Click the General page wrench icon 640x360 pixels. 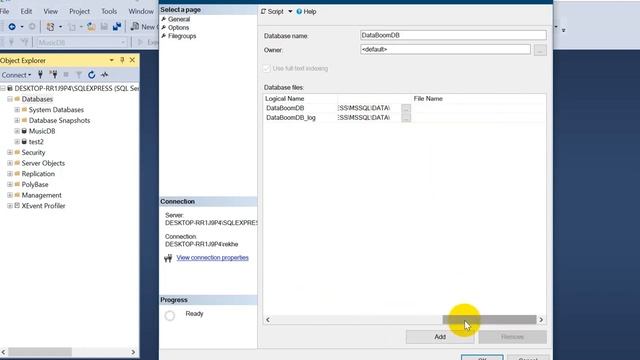(x=164, y=19)
